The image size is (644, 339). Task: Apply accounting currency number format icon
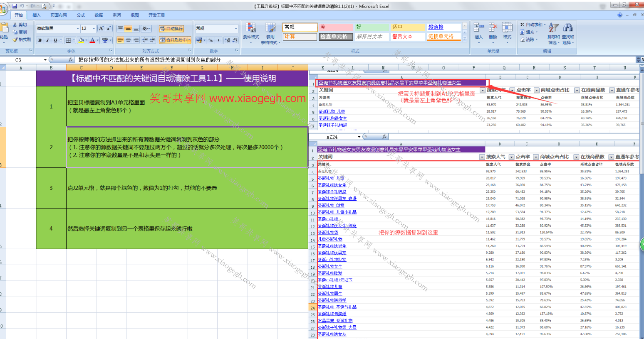[x=199, y=40]
